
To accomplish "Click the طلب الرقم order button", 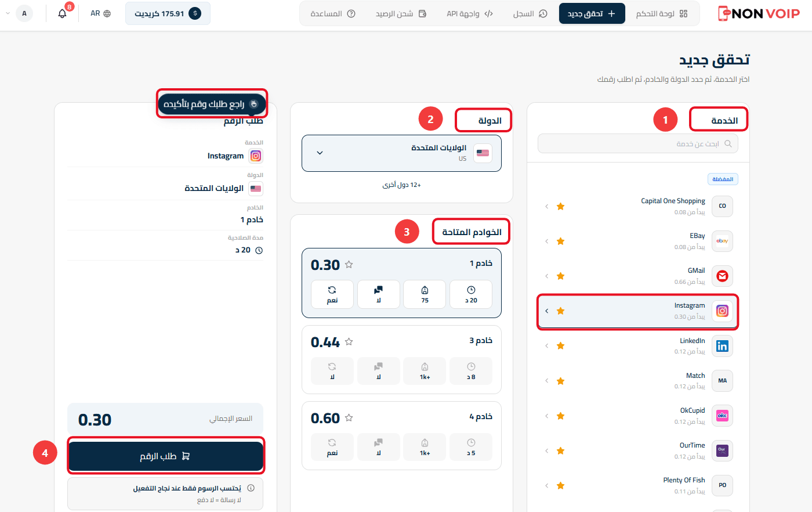I will click(x=166, y=456).
